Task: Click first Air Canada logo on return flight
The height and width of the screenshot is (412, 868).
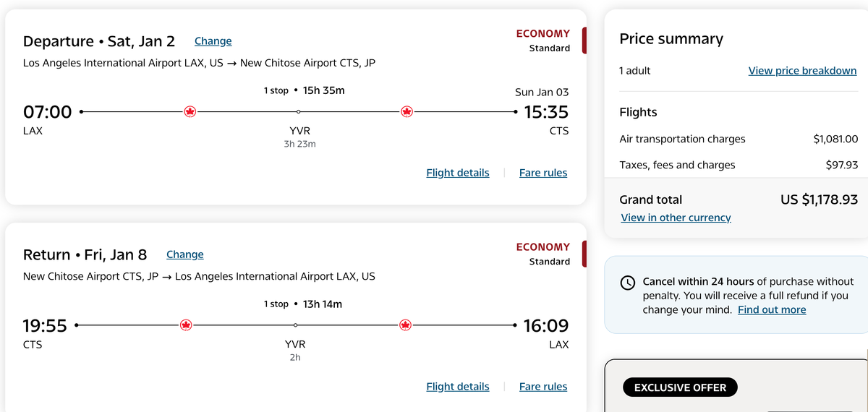Action: [186, 325]
